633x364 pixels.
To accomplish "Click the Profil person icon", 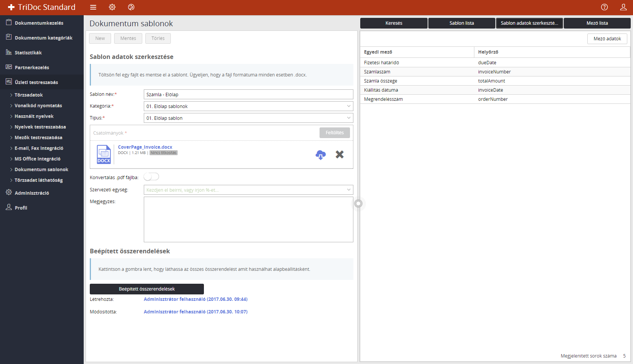I will click(9, 207).
